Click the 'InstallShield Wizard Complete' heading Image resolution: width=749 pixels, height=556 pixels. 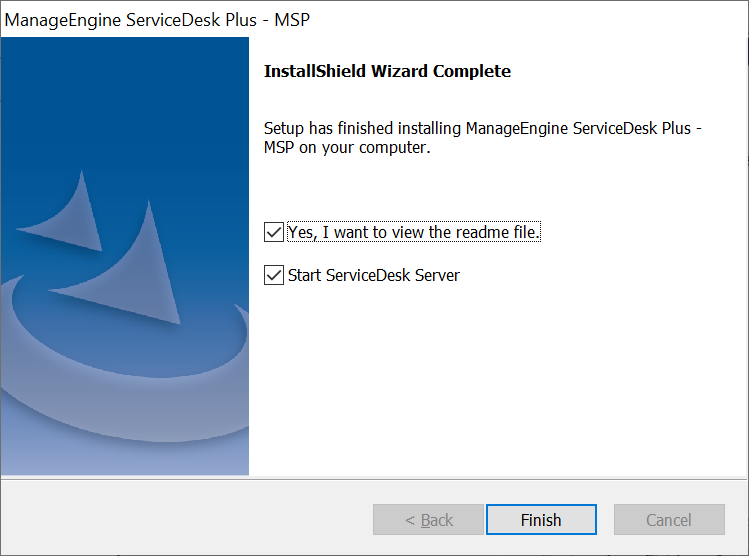point(387,71)
